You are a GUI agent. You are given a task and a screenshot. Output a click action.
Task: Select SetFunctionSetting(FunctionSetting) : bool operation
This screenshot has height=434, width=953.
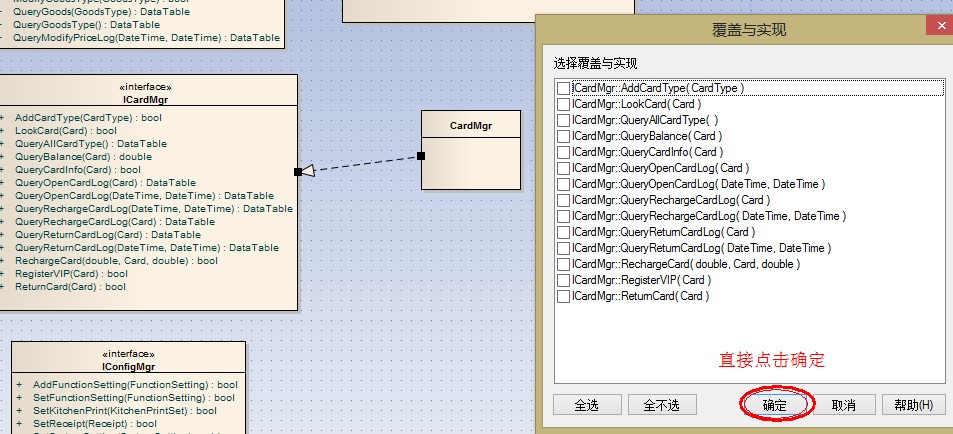click(134, 398)
